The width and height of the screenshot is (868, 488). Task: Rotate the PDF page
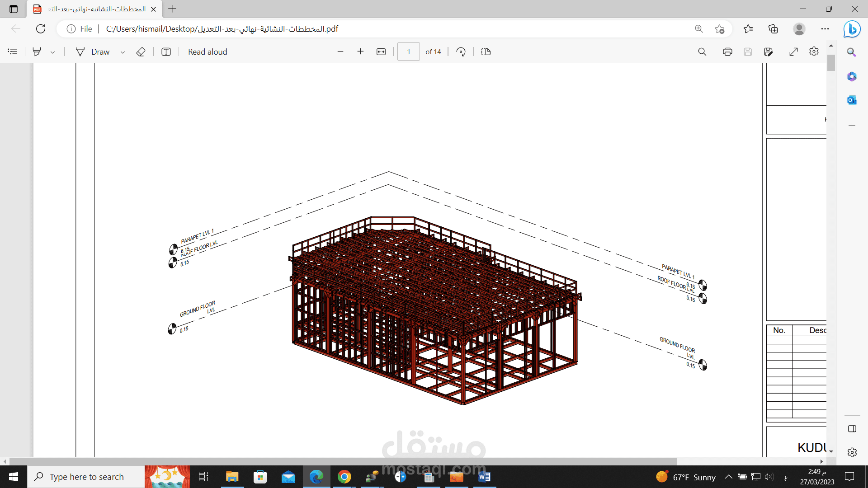461,52
